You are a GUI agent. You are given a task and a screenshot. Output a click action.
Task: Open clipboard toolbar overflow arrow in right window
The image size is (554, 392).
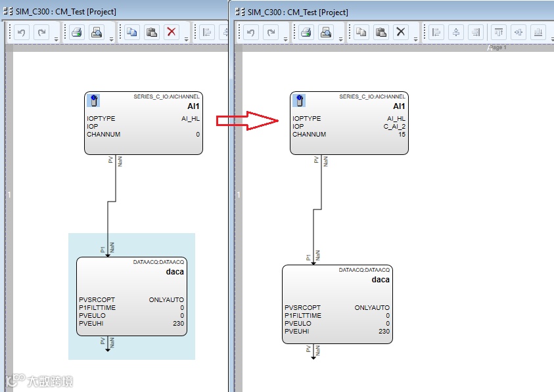(x=415, y=39)
